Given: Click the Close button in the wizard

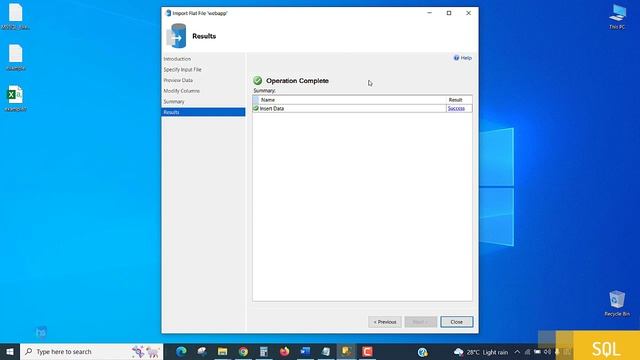Looking at the screenshot, I should (456, 322).
